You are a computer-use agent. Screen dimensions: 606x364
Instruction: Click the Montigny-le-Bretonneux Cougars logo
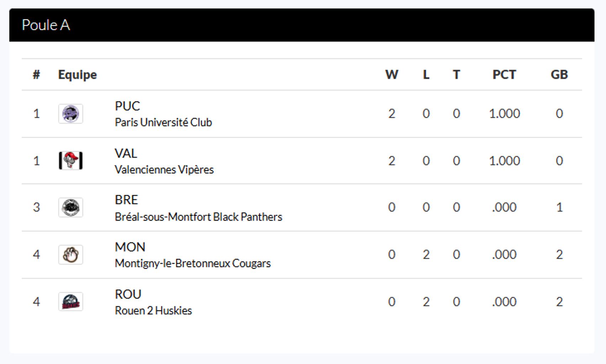[70, 255]
